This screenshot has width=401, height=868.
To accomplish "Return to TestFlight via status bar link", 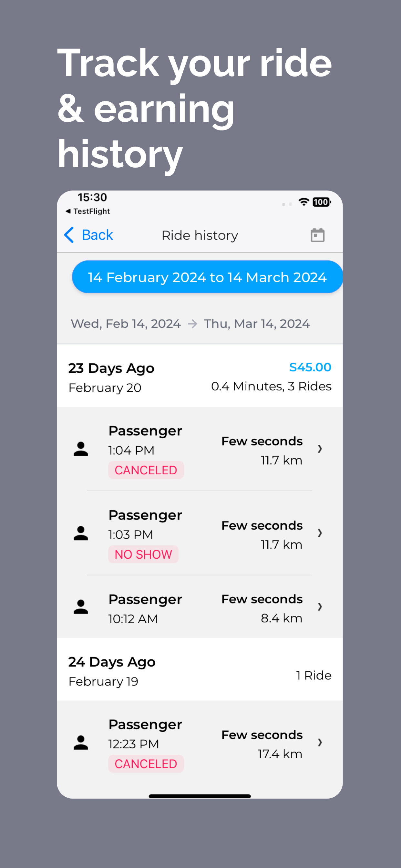I will (x=87, y=211).
